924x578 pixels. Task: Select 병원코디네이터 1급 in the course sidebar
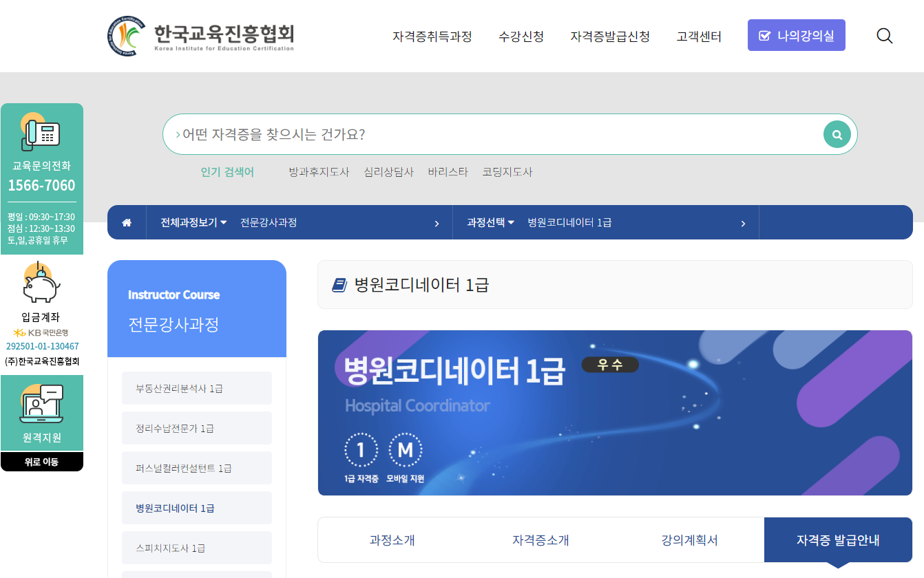196,507
